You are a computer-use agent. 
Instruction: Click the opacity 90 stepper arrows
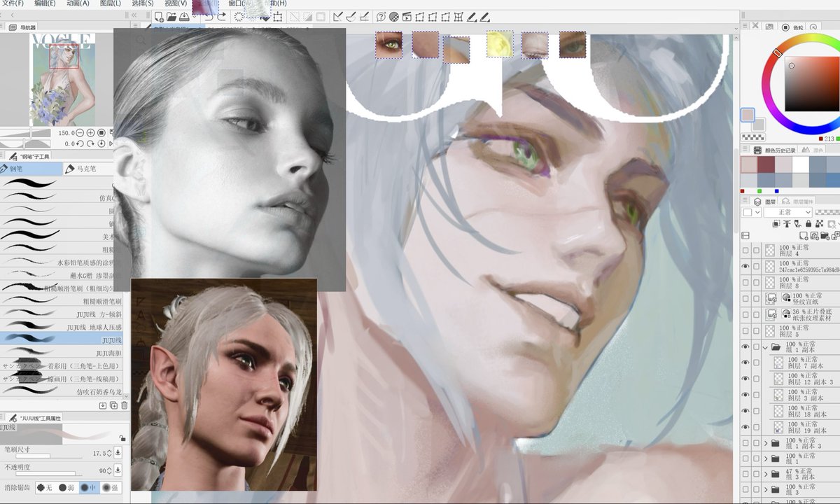tap(110, 470)
